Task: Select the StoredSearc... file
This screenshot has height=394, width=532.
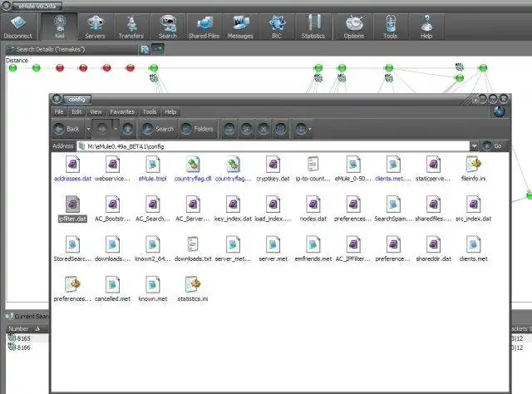Action: point(72,249)
